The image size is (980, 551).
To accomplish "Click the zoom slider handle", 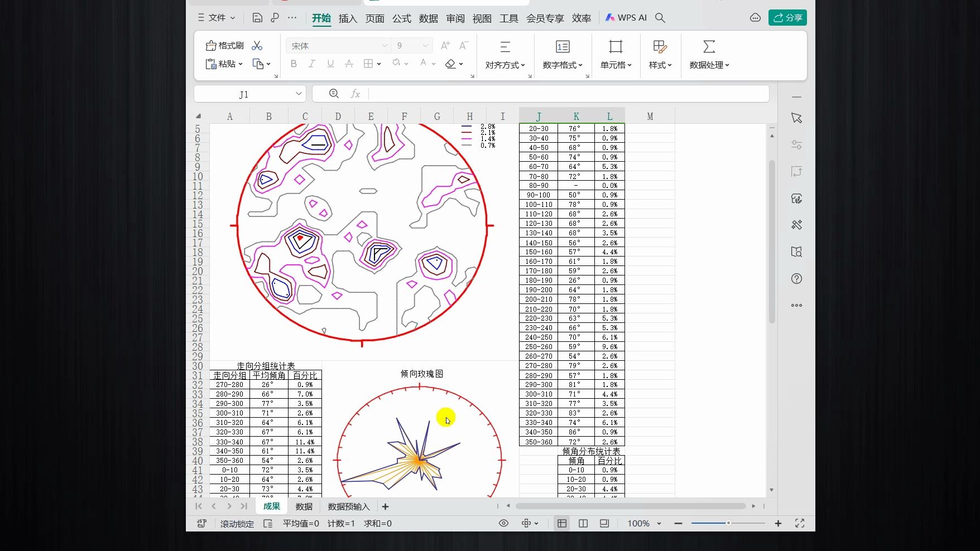I will click(x=728, y=523).
